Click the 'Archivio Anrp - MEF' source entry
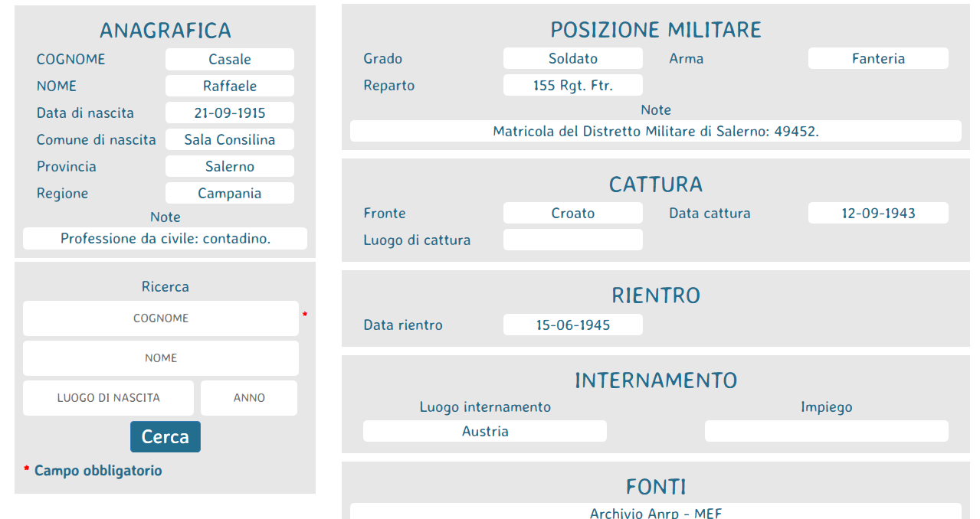The width and height of the screenshot is (980, 519). [x=656, y=511]
